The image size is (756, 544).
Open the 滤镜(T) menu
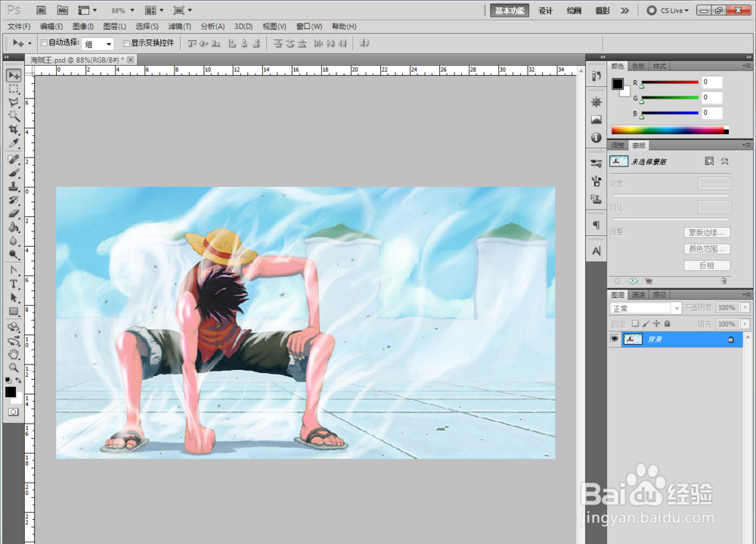[x=179, y=26]
